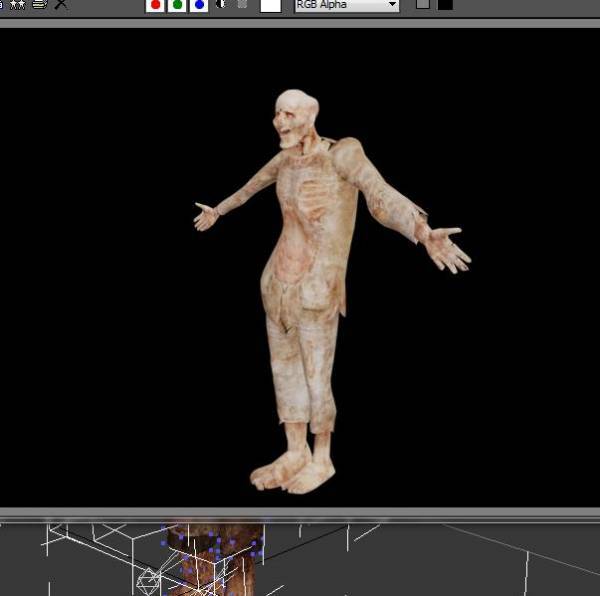Toggle the red channel button

click(x=155, y=5)
